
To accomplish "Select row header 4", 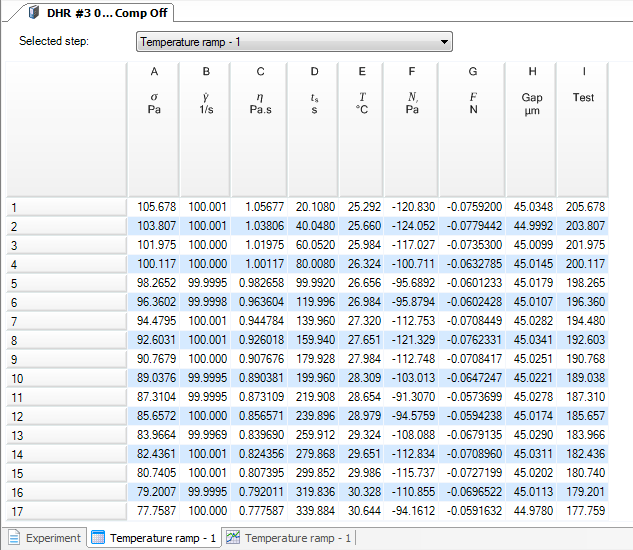I will pyautogui.click(x=67, y=264).
